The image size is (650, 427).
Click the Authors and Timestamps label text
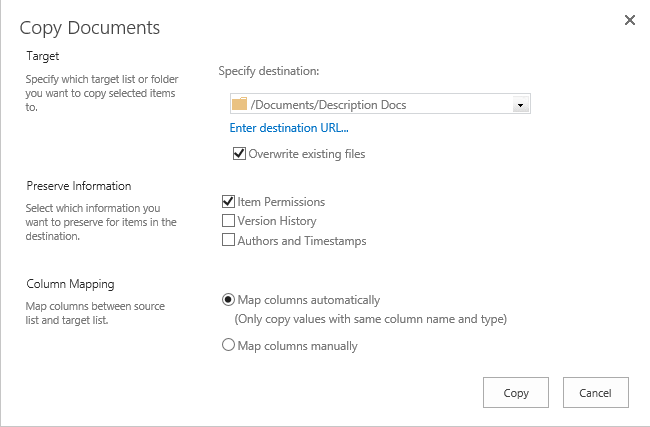(301, 241)
